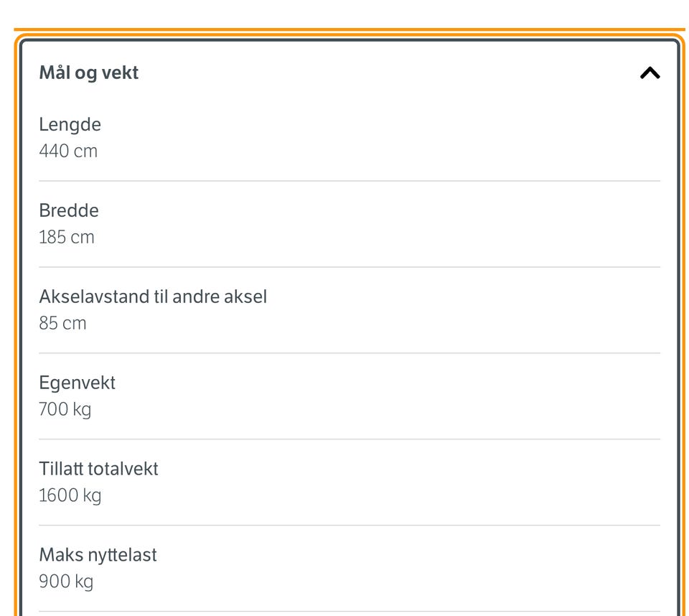Click the 85 cm axle distance value
The height and width of the screenshot is (616, 689).
(62, 323)
